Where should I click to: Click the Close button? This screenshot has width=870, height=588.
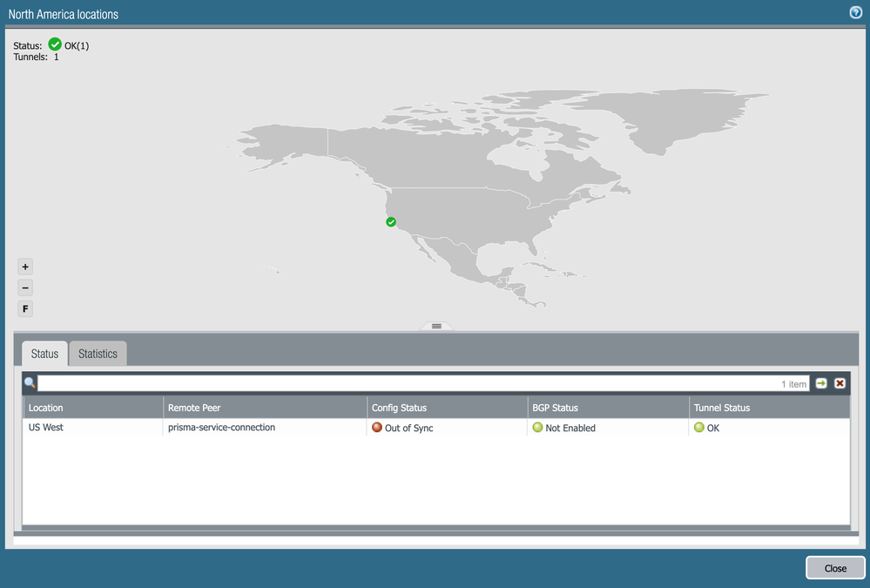coord(835,568)
